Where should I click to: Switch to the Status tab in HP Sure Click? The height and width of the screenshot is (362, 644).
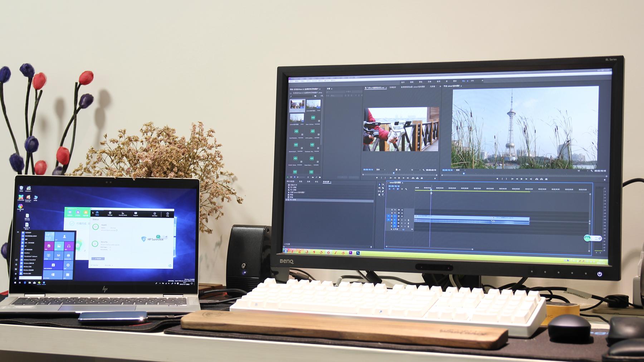pos(97,214)
